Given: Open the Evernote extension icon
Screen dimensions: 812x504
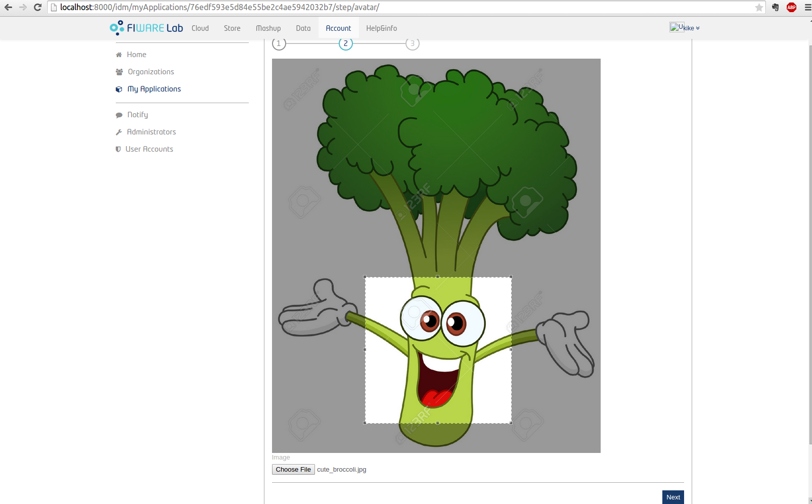Looking at the screenshot, I should click(776, 7).
